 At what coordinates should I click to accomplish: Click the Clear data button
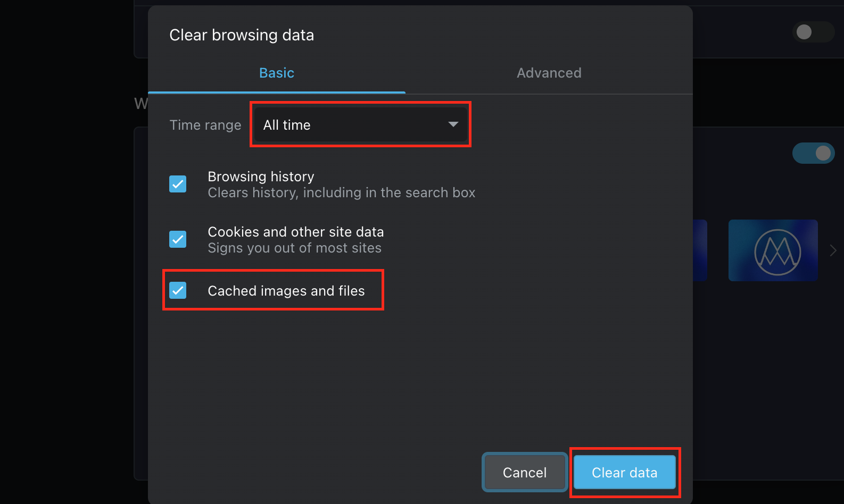[x=625, y=472]
